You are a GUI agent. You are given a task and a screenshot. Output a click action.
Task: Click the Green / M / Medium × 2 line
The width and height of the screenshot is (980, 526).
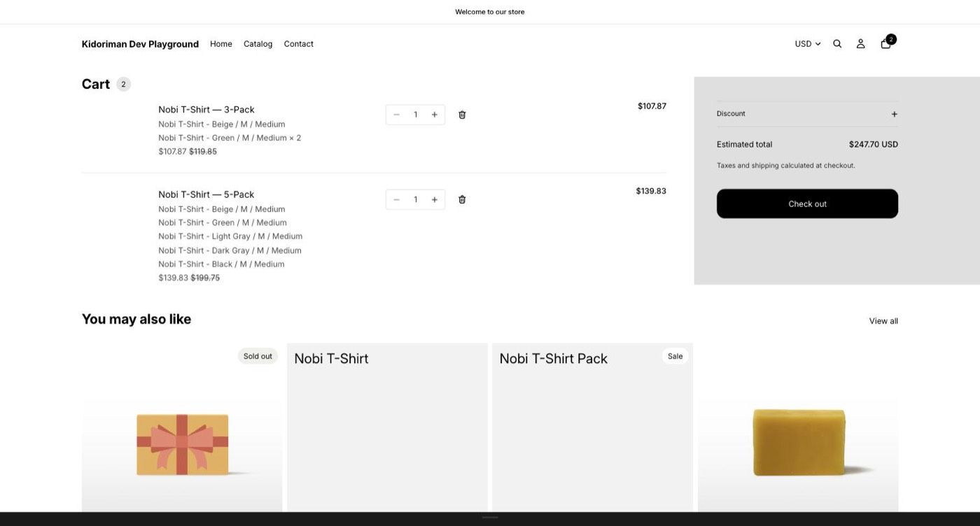point(230,138)
